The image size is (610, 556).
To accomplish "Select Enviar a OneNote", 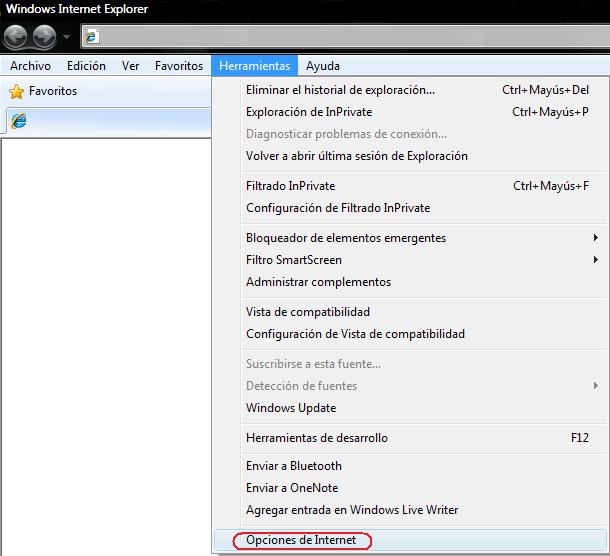I will pyautogui.click(x=412, y=488).
